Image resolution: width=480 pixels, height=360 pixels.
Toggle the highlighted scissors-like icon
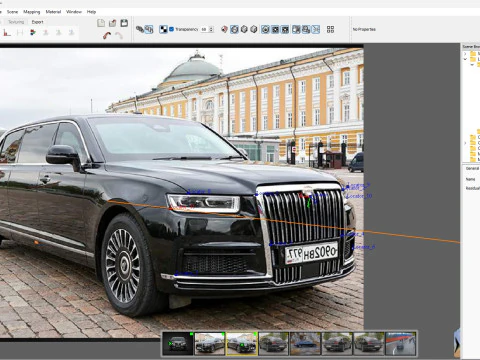[x=315, y=29]
